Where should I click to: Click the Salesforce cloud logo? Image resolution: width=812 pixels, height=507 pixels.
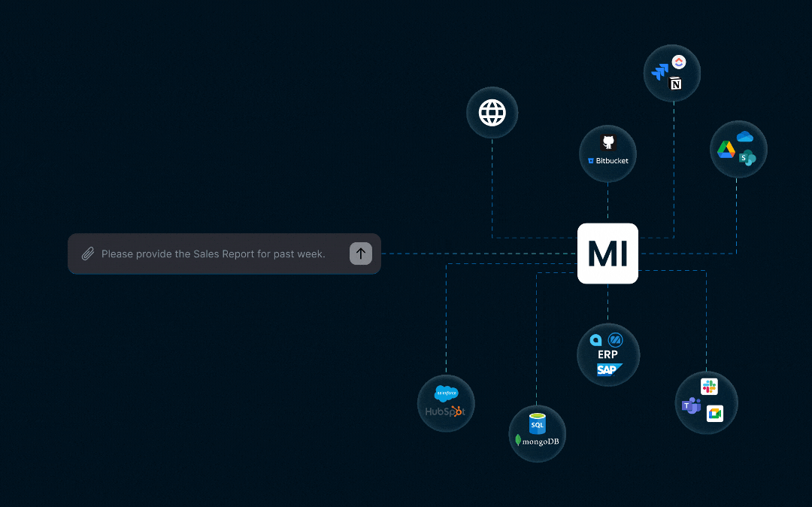[x=447, y=393]
